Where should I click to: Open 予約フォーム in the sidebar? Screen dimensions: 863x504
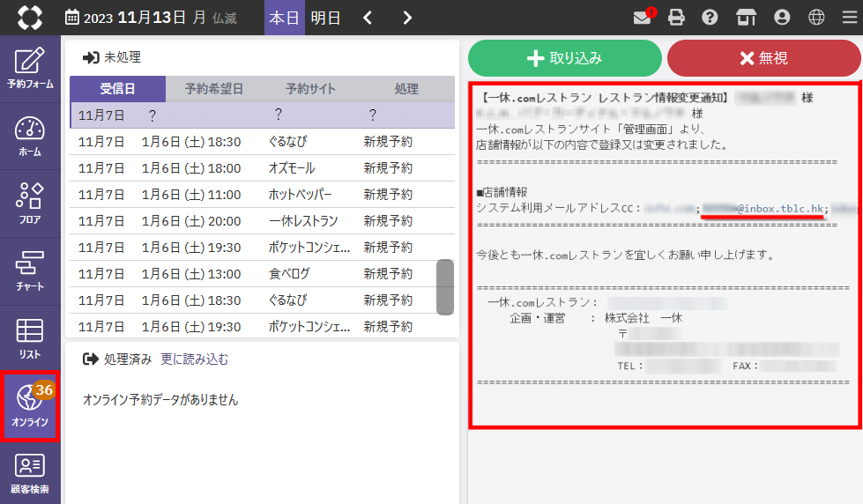30,69
